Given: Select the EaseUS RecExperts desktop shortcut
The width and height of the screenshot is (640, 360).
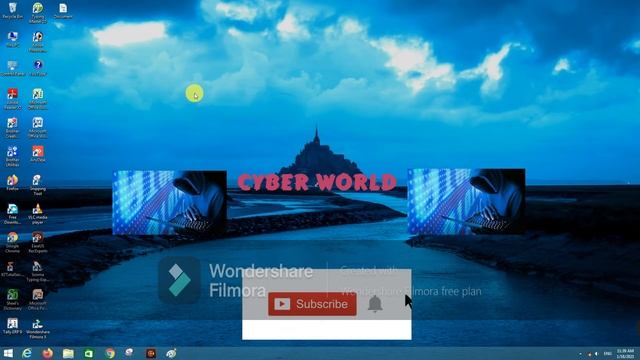Looking at the screenshot, I should 38,242.
